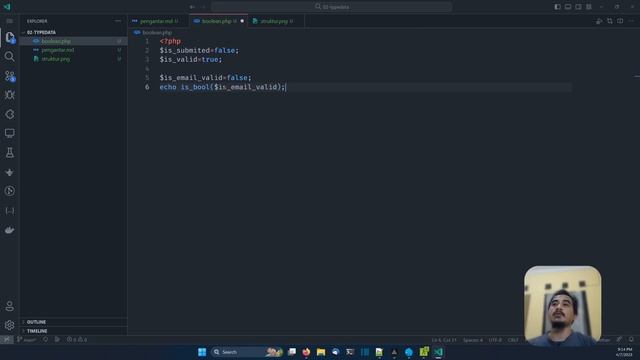Open the editor More Actions ellipsis
Screen dimensions: 640x360
(x=631, y=21)
